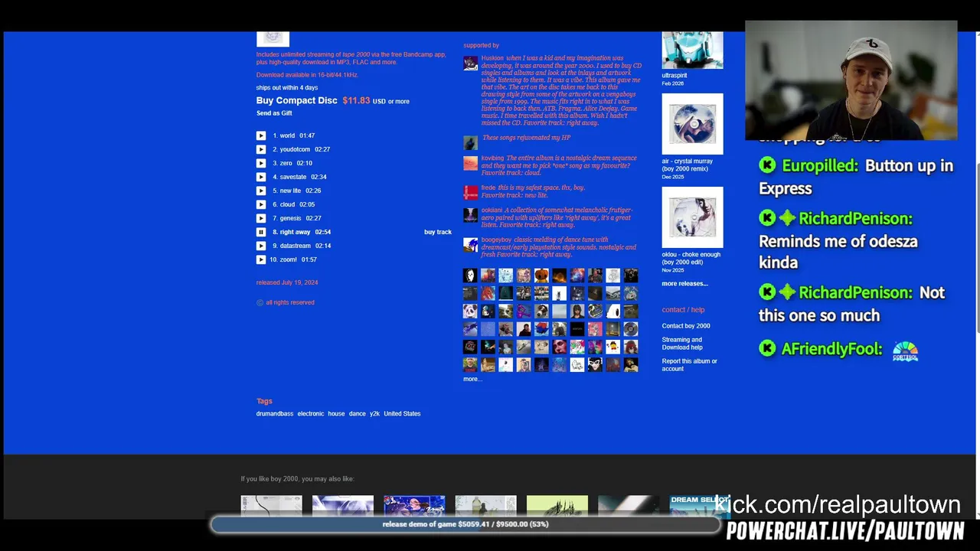Image resolution: width=980 pixels, height=551 pixels.
Task: Open the savestate track title link
Action: coord(293,177)
